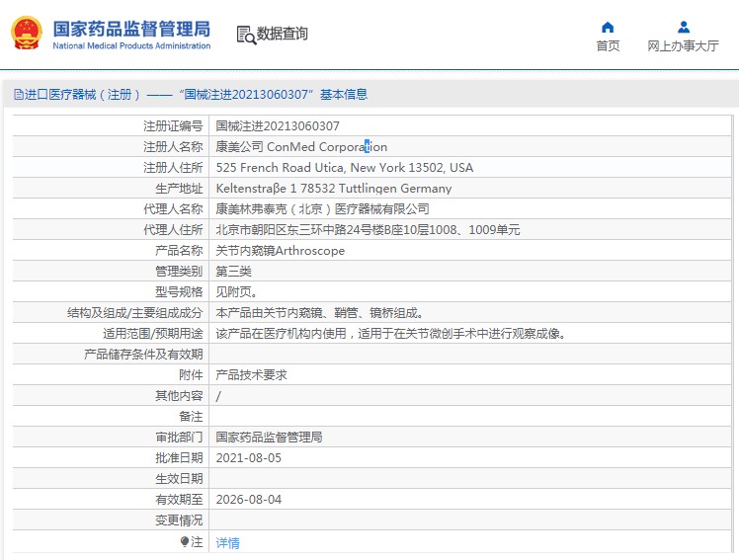Select address 525 French Road Utica

point(345,168)
